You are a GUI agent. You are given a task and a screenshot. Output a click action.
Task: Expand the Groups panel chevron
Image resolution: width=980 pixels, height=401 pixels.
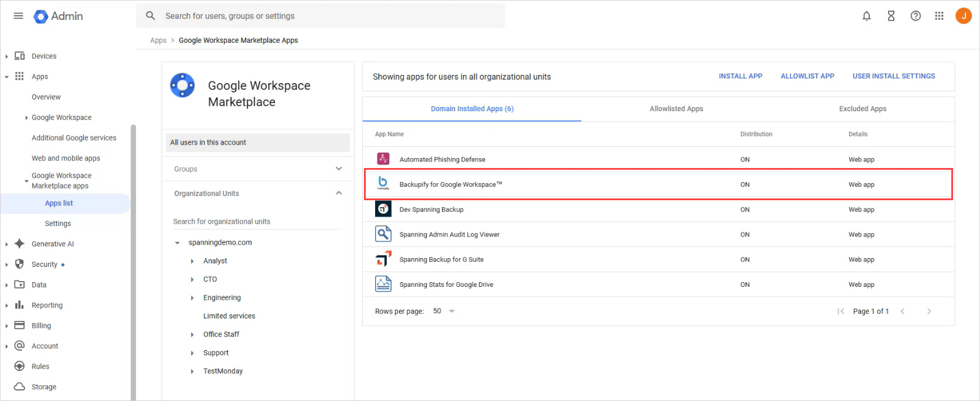(339, 169)
